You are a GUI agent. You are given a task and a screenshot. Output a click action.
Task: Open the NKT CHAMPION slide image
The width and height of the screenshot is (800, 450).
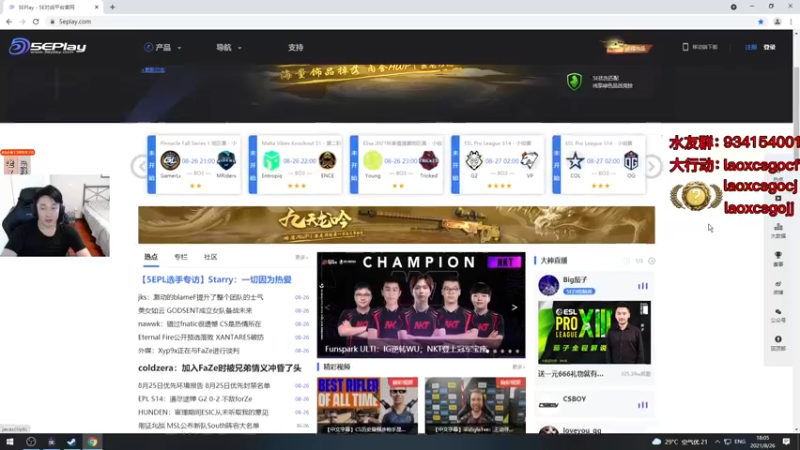(x=421, y=305)
